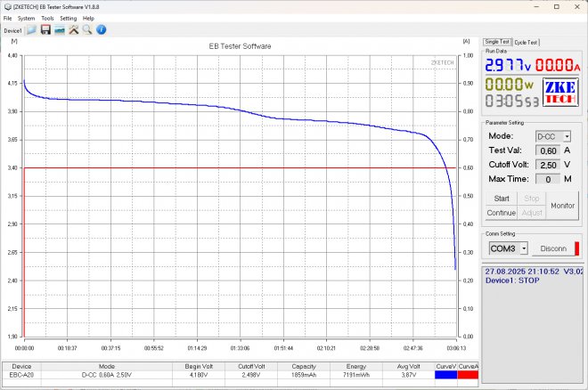Viewport: 588px width, 390px height.
Task: Click the blue CurveV color swatch
Action: click(x=445, y=375)
